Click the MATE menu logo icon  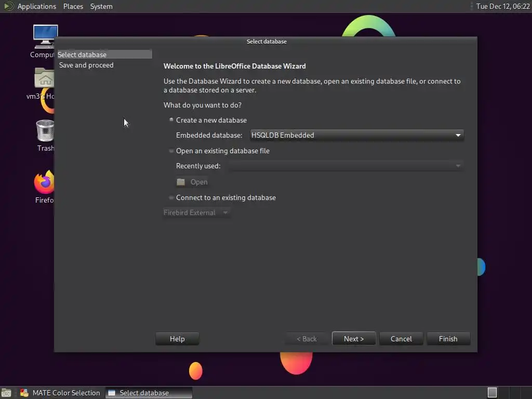click(8, 6)
